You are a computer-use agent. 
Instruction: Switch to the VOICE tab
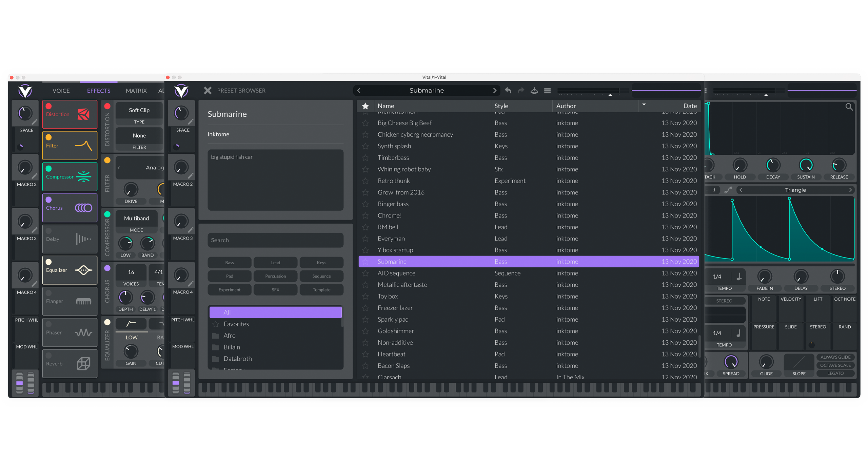coord(61,91)
